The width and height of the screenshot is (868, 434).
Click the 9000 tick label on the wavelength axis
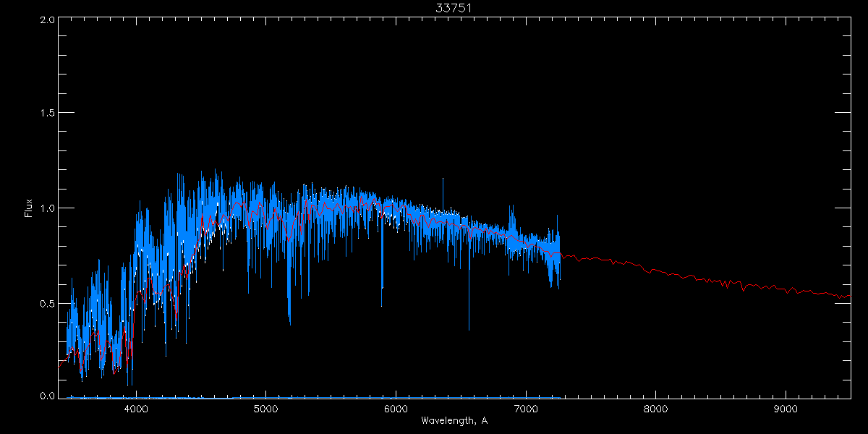(786, 408)
